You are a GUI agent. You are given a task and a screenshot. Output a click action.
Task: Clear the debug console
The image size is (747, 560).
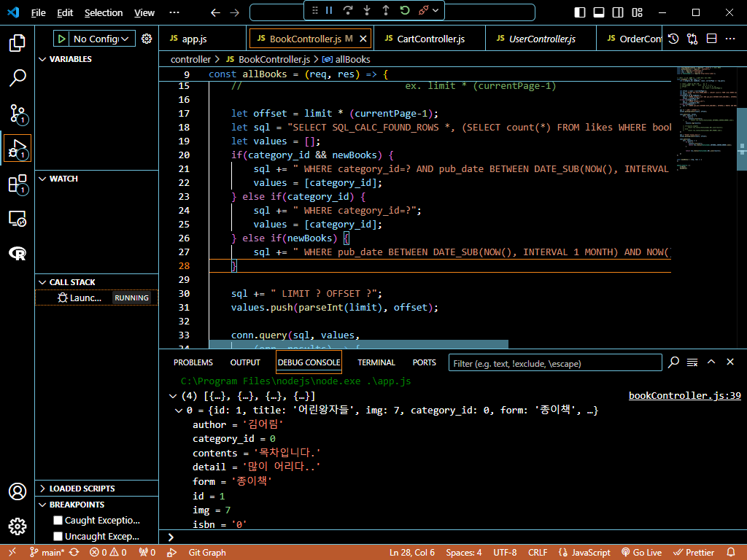(x=692, y=362)
